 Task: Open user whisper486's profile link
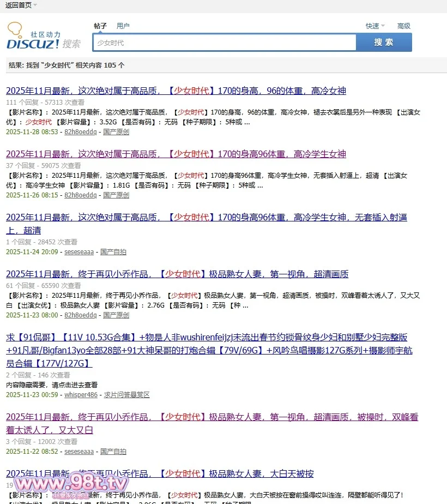tap(81, 395)
